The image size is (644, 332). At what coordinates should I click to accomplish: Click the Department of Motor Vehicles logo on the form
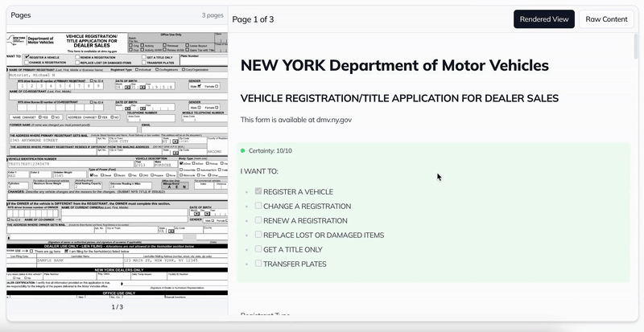[31, 40]
